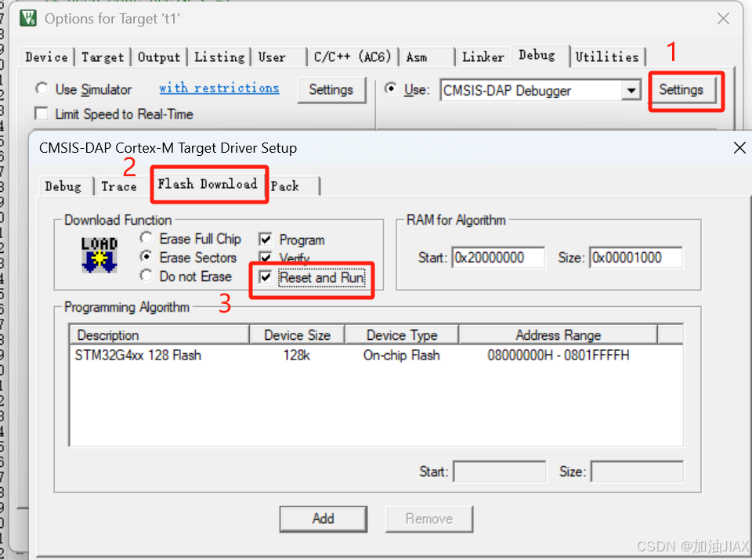Viewport: 752px width, 560px height.
Task: Select Do not Erase option
Action: [146, 276]
